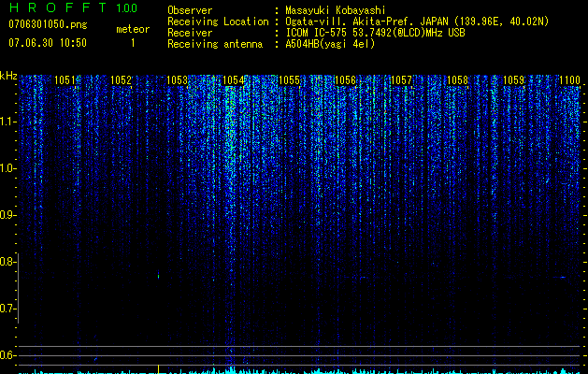Click the gray vertical bar beside 0.7 kHz
588x374 pixels.
tap(18, 288)
